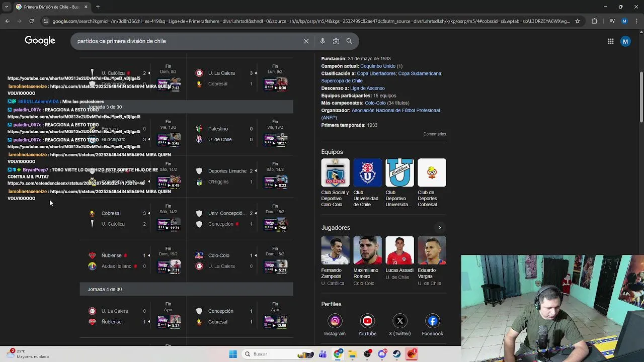Play Colo-Colo vs U. La Calera 5:21 highlights
The image size is (644, 362).
275,266
